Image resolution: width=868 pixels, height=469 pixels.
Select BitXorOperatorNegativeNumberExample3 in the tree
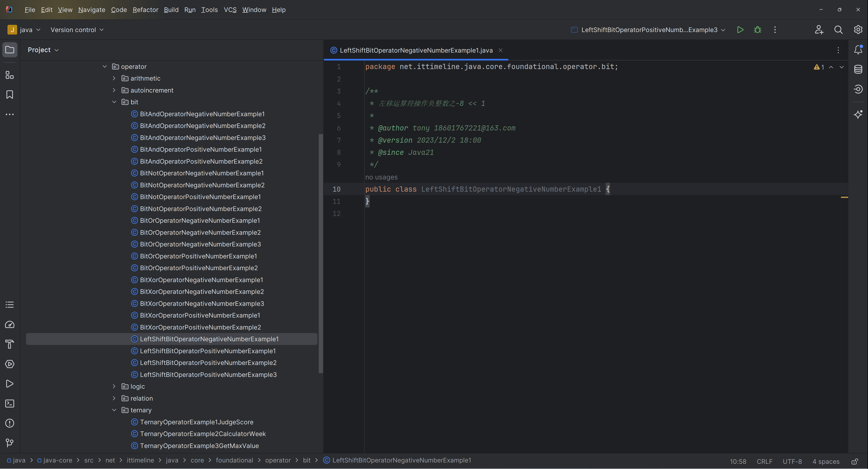pyautogui.click(x=202, y=304)
